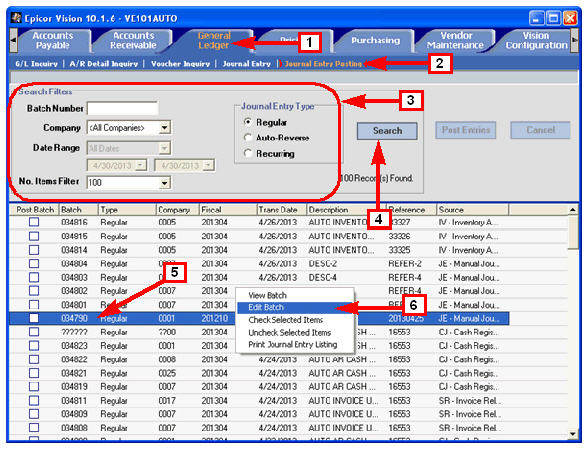
Task: Sort by the Fiscal column header
Action: (228, 210)
